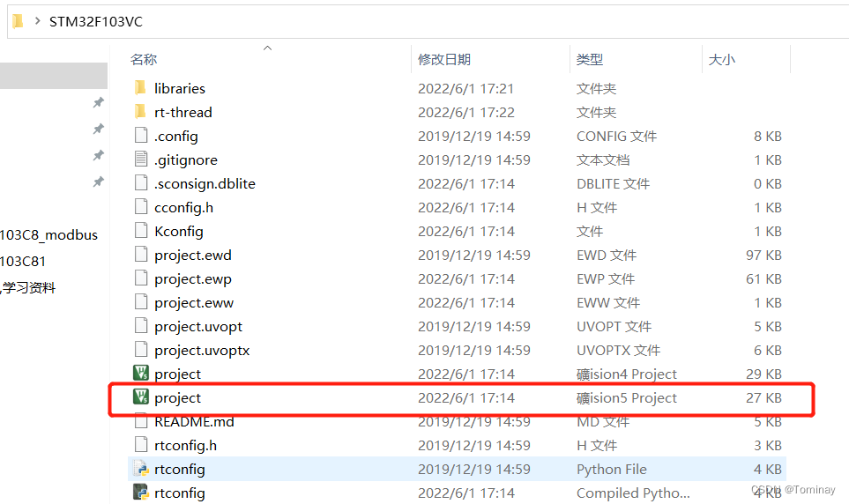
Task: Open the 103C81 sidebar item
Action: click(23, 262)
